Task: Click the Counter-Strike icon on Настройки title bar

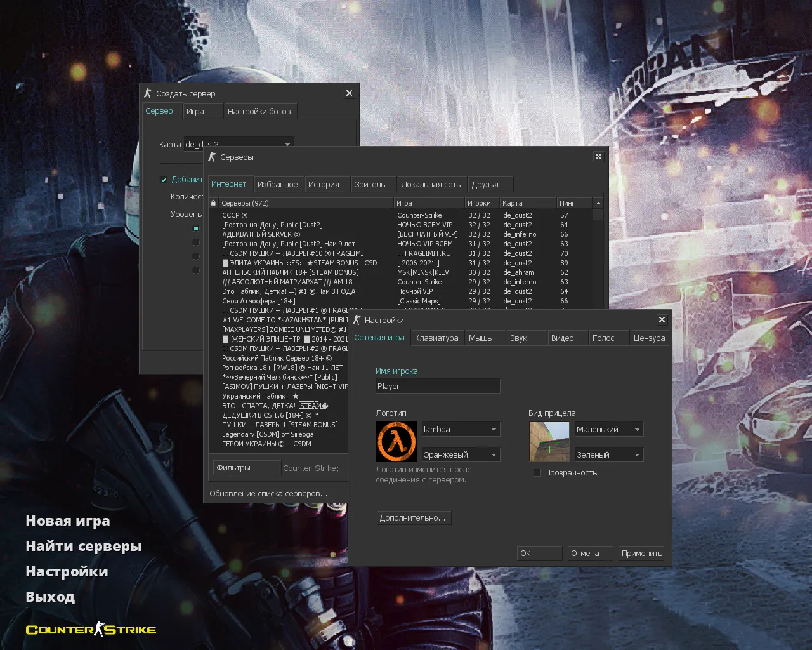Action: (x=357, y=320)
